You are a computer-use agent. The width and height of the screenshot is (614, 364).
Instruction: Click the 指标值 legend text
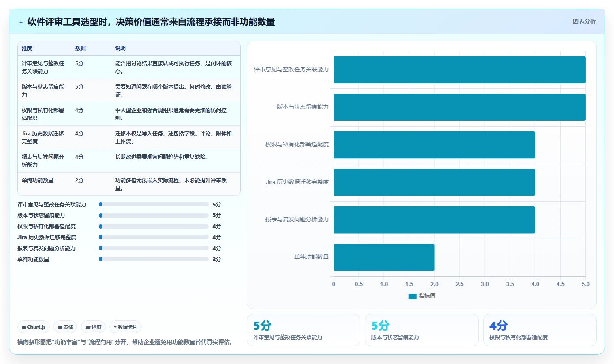pos(427,296)
